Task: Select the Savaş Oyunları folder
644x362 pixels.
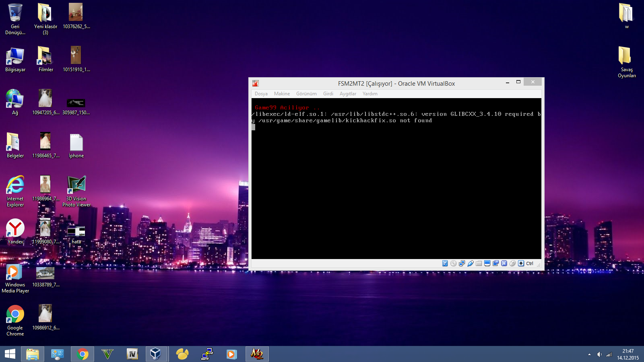Action: tap(627, 62)
